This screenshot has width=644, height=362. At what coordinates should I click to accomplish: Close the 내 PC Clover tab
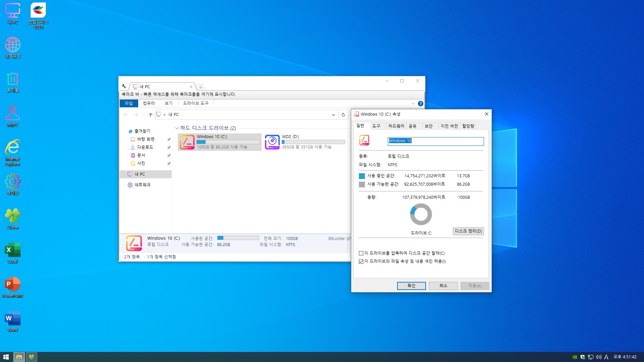[191, 87]
